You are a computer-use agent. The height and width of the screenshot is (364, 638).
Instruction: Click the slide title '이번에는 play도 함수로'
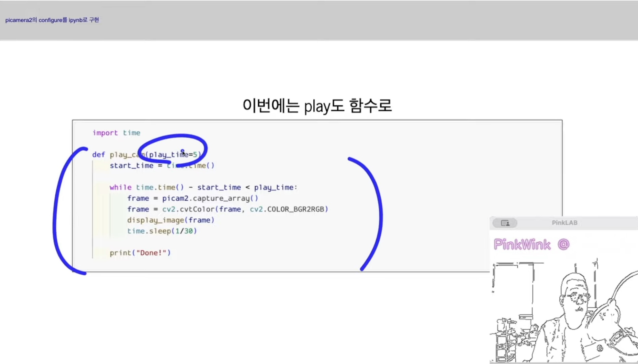coord(317,106)
